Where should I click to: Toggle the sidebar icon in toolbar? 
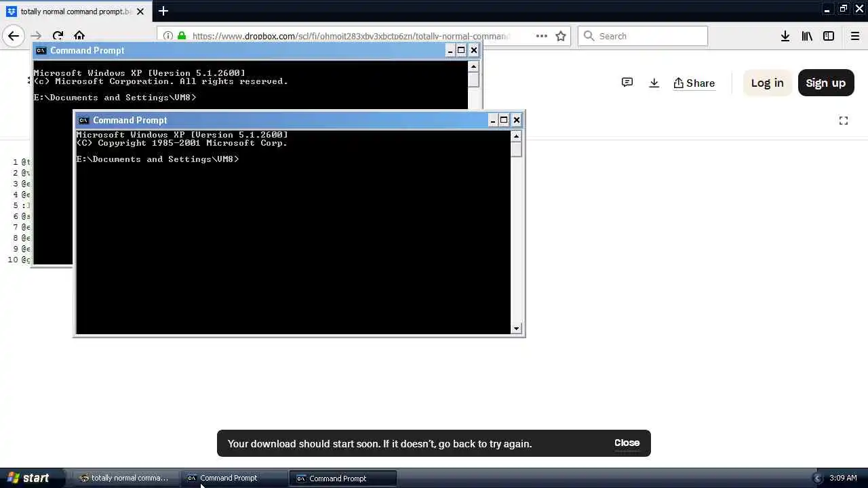click(829, 36)
